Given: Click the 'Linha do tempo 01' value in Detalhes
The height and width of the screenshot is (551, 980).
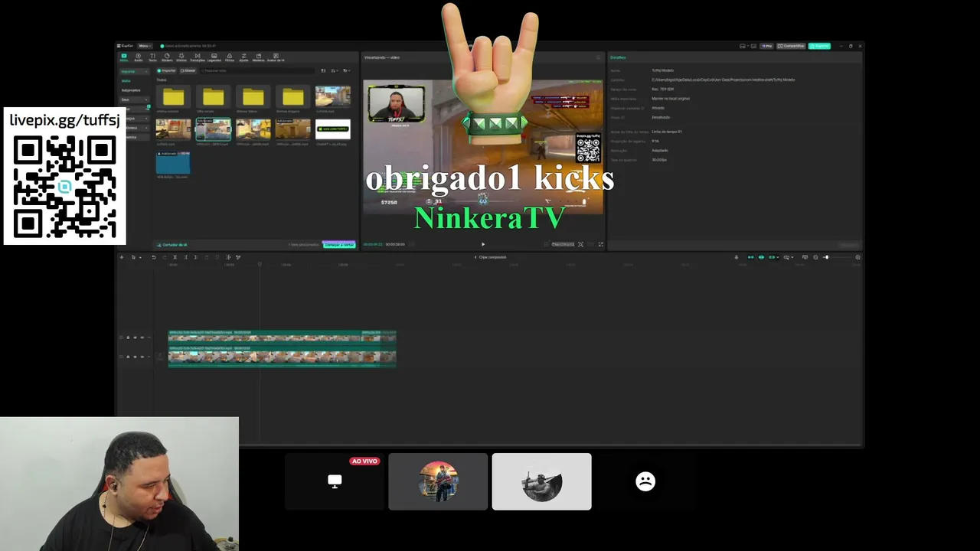Looking at the screenshot, I should coord(667,132).
